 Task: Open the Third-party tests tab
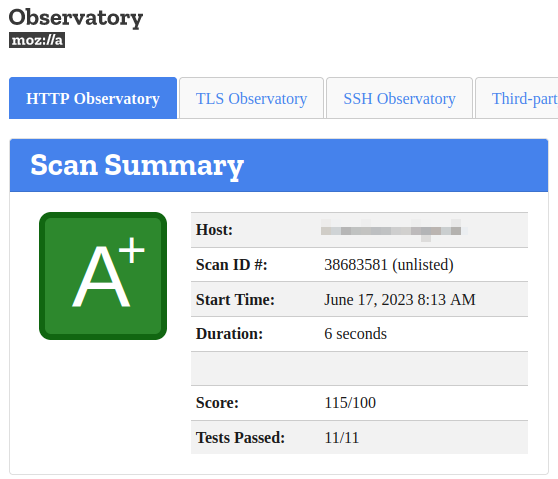[x=517, y=98]
